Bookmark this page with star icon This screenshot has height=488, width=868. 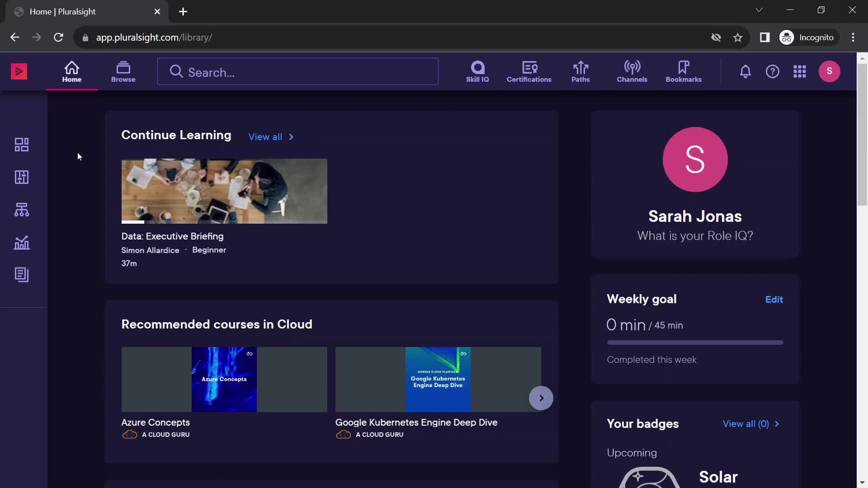[738, 38]
